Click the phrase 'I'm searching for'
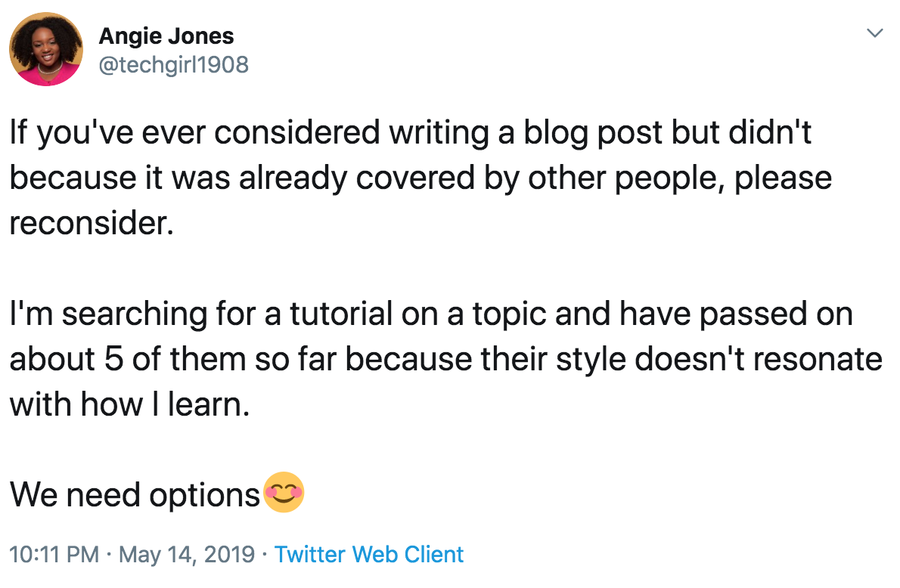Screen dimensions: 900x588 point(132,314)
